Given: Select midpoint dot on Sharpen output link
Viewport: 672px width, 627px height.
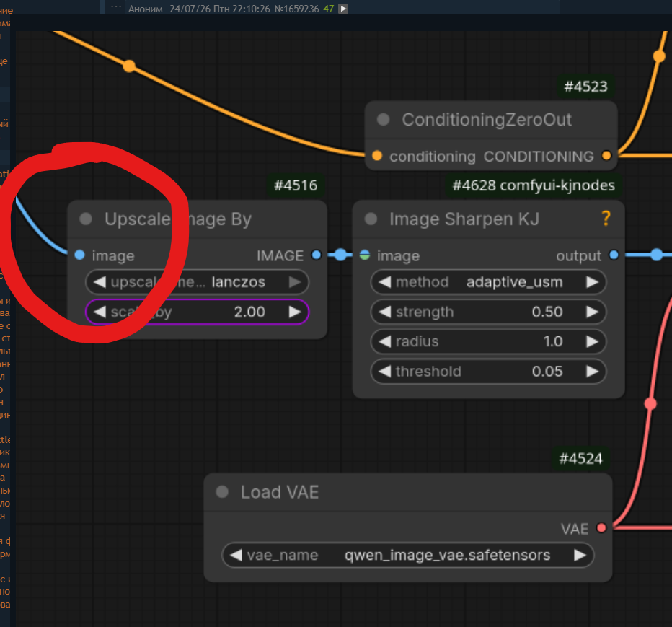Looking at the screenshot, I should (x=657, y=255).
